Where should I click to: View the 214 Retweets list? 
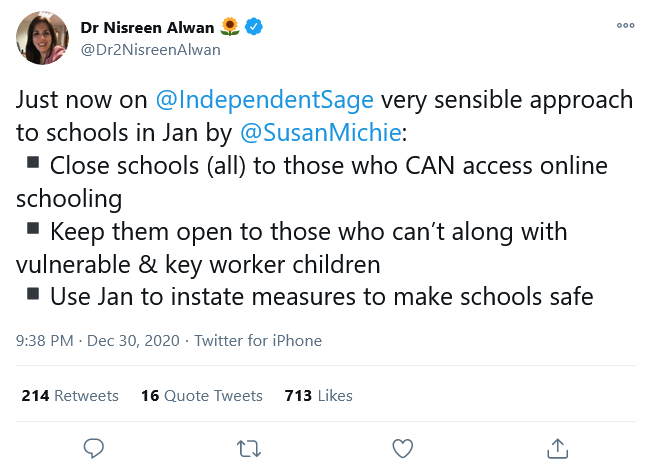pyautogui.click(x=70, y=396)
